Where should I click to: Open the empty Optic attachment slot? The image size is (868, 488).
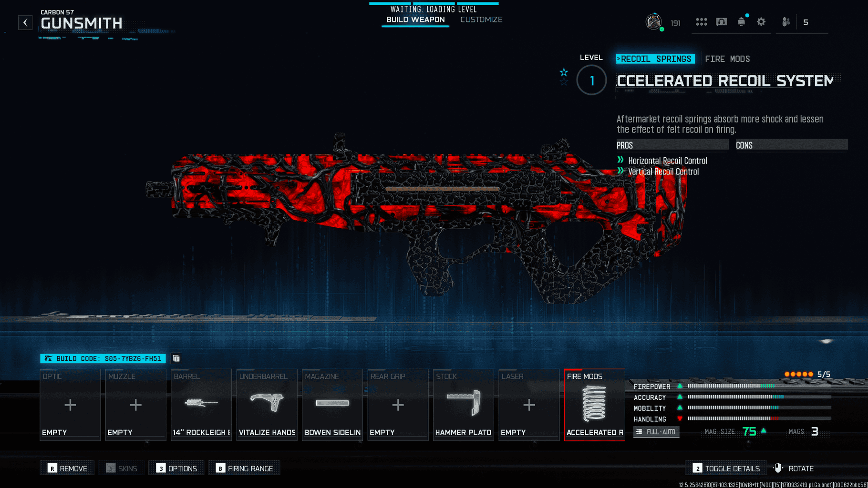70,405
